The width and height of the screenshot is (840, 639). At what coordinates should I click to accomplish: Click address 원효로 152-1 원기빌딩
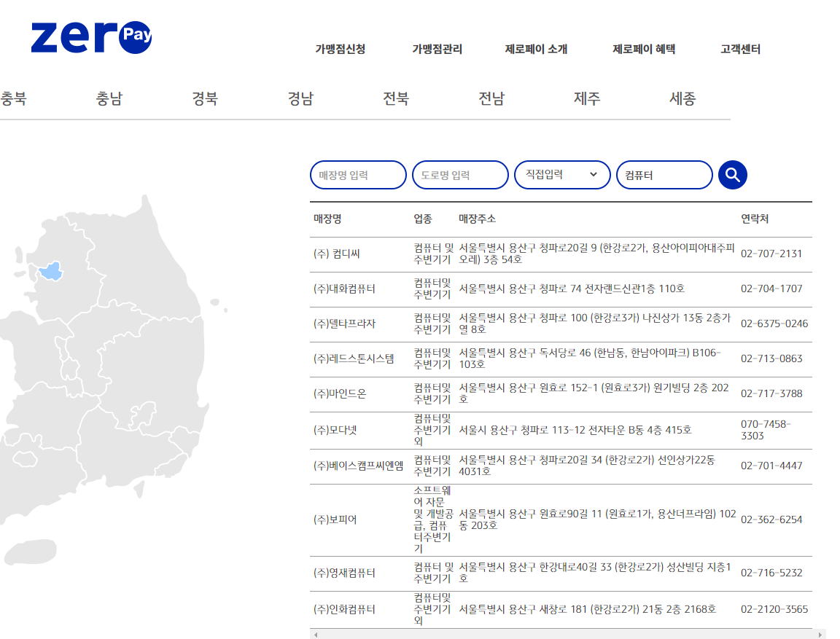(594, 393)
